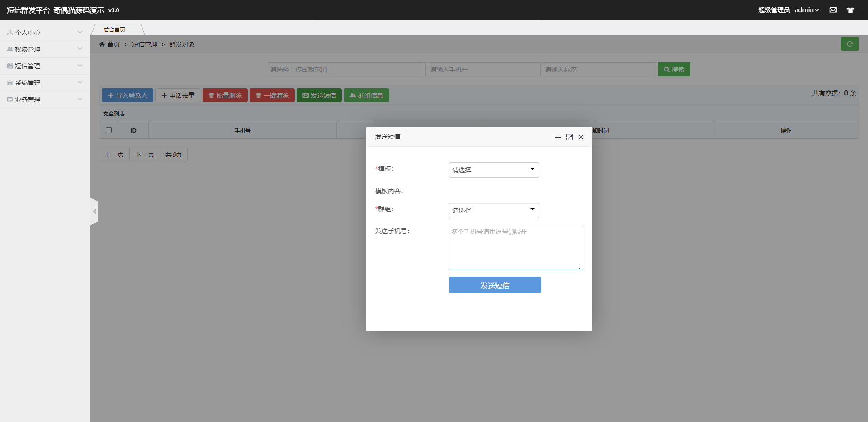
Task: Click the 群发对象 breadcrumb text
Action: pyautogui.click(x=182, y=44)
